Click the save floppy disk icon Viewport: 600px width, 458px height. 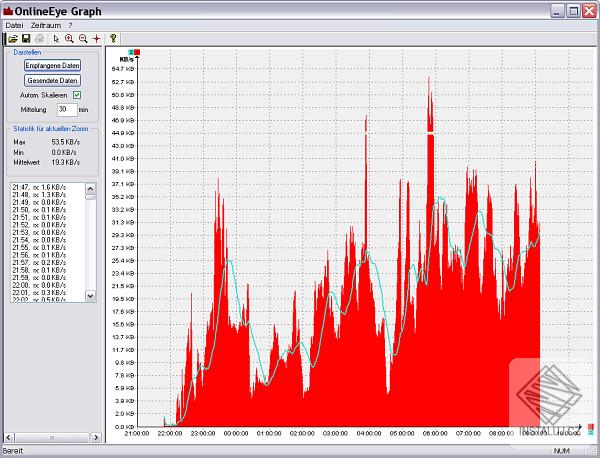coord(25,38)
